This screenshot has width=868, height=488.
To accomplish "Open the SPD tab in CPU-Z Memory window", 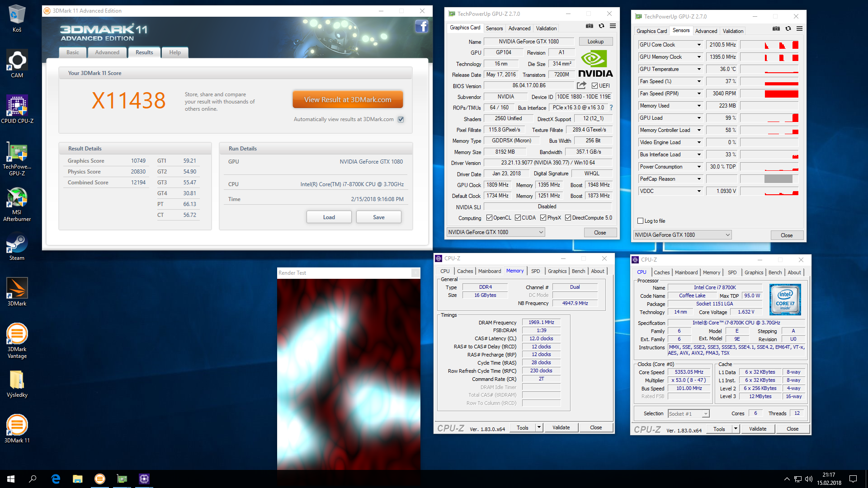I will [x=535, y=271].
